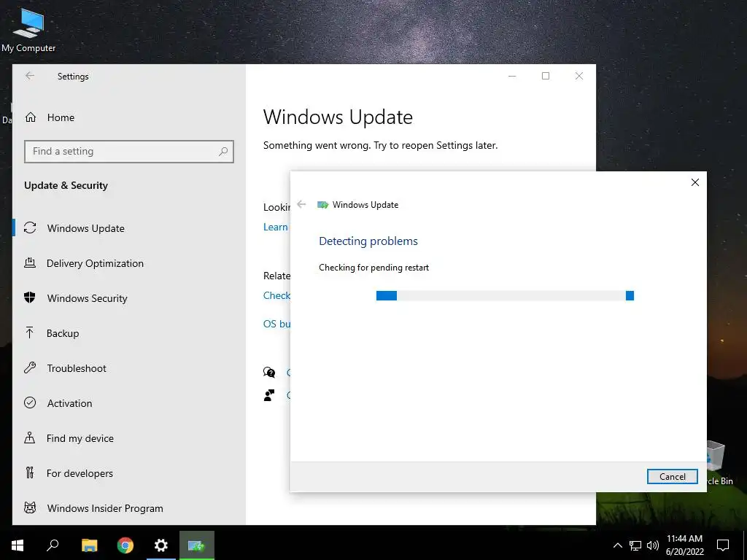Click the For developers tools icon
Viewport: 747px width, 560px height.
(x=30, y=472)
